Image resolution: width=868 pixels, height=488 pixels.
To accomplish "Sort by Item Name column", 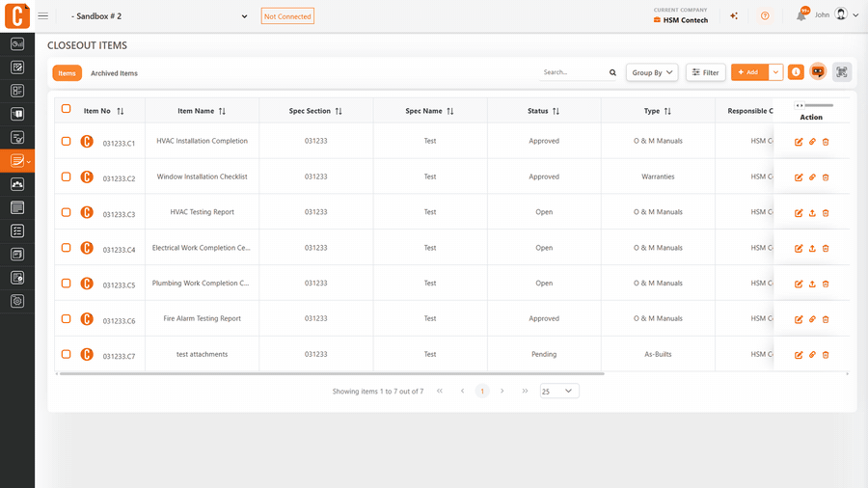I will (x=222, y=111).
